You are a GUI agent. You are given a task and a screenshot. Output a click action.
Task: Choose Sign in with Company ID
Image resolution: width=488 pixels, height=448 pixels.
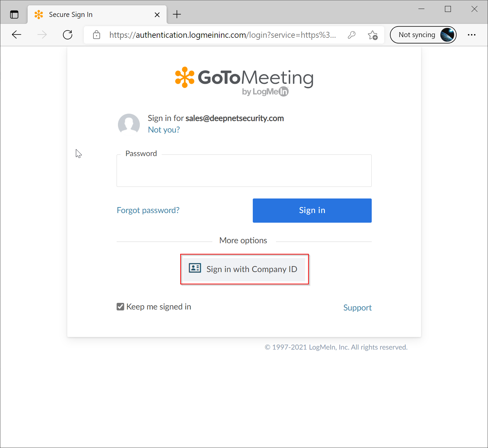pos(244,269)
